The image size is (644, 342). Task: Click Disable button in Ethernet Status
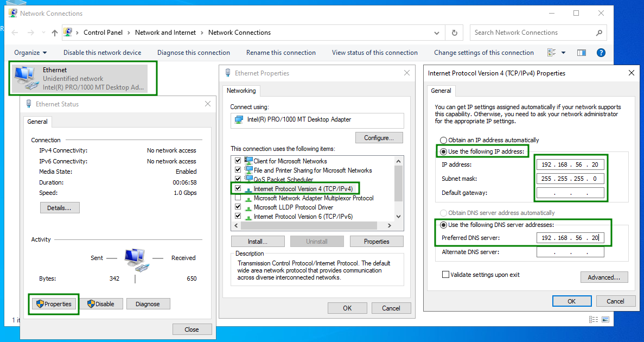(100, 304)
